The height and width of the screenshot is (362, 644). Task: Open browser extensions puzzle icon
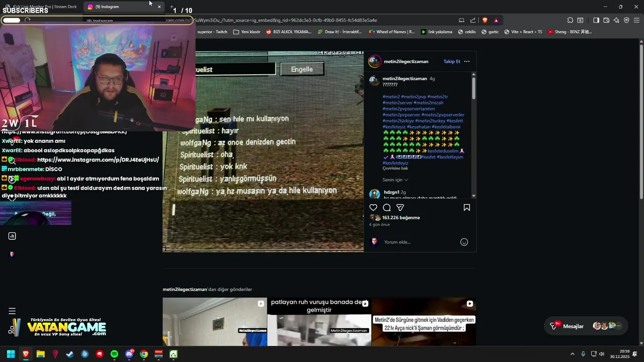tap(570, 20)
